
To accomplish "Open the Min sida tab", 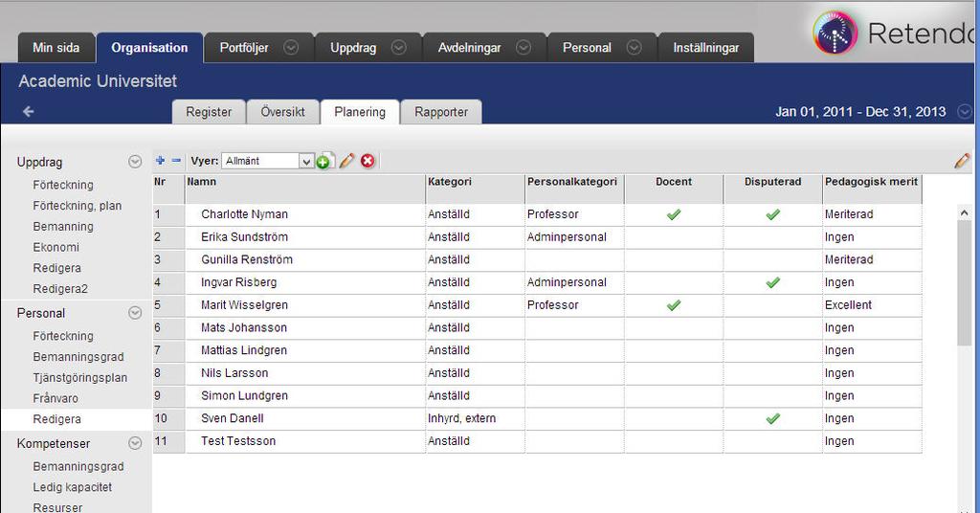I will (x=56, y=48).
